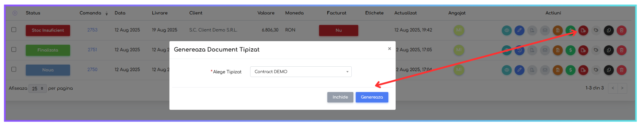Click the Client column header
The height and width of the screenshot is (124, 644).
pyautogui.click(x=196, y=13)
